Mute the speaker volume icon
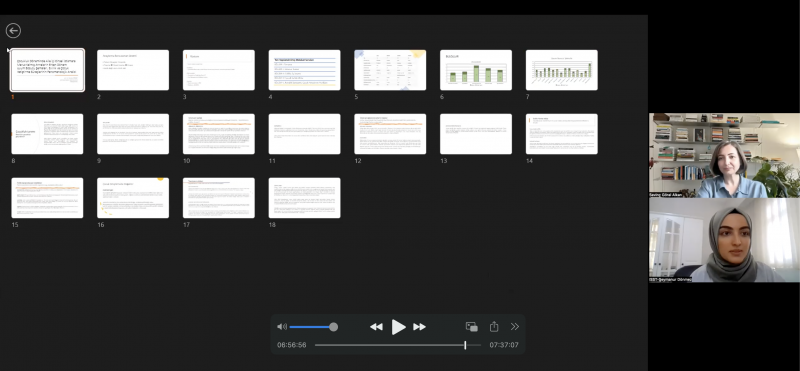This screenshot has width=800, height=371. point(282,327)
